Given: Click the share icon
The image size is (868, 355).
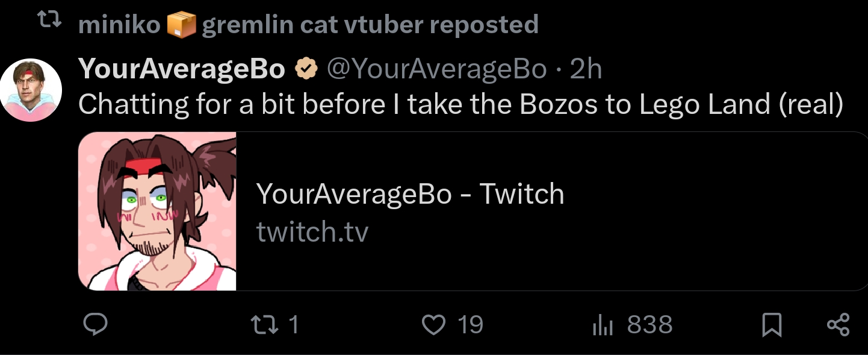Looking at the screenshot, I should click(839, 325).
